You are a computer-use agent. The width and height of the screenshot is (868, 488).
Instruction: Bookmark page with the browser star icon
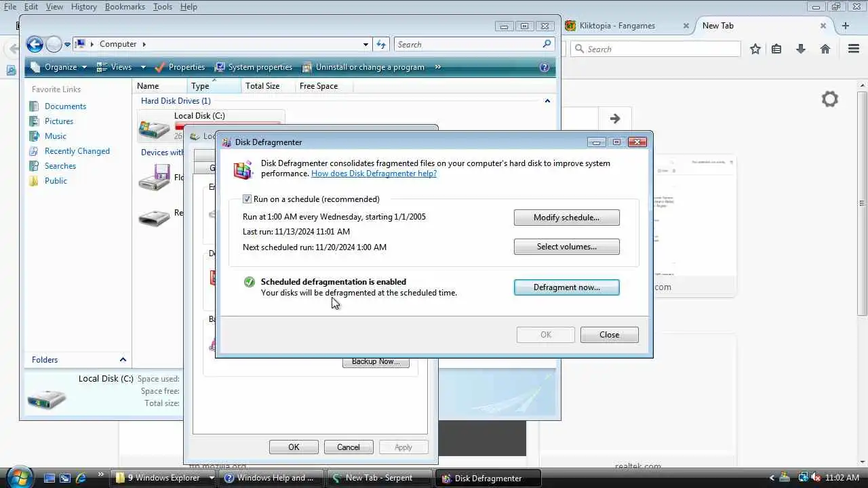[755, 49]
